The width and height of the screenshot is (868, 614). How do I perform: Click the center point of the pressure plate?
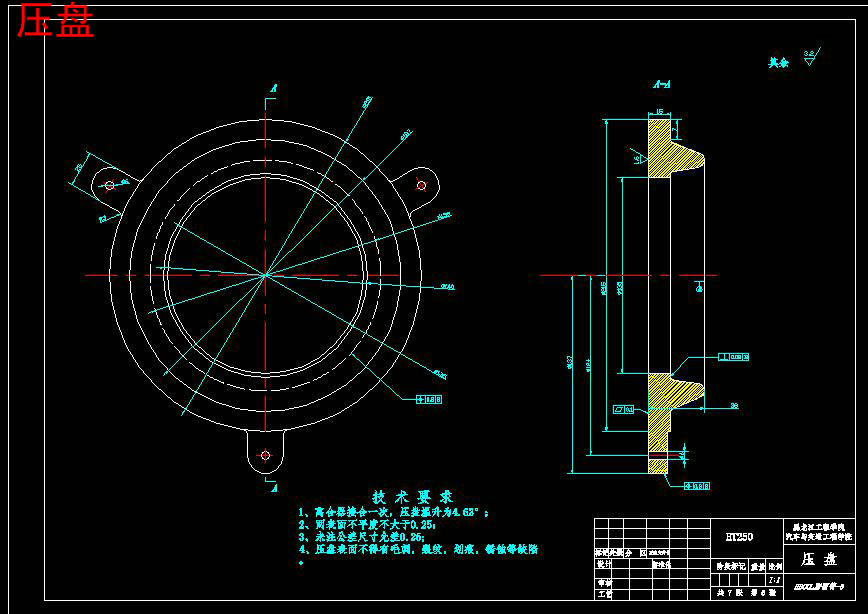pos(266,275)
